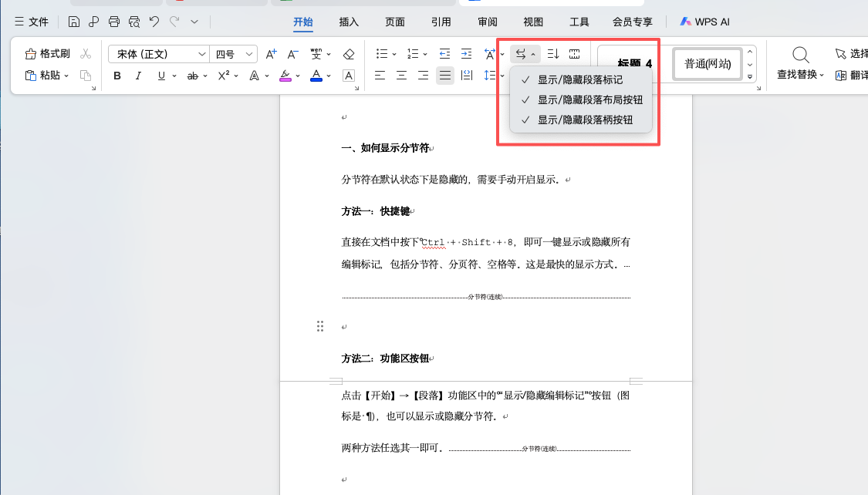Uncheck 显示/隐藏段落布局按钮 option
Viewport: 868px width, 495px height.
coord(580,99)
